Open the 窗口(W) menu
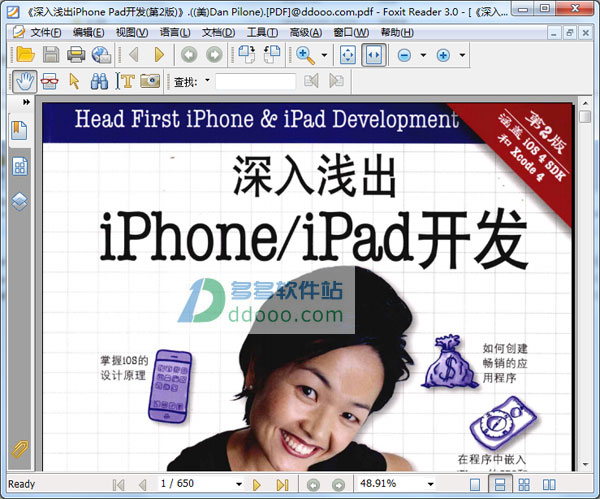600x499 pixels. click(x=351, y=33)
